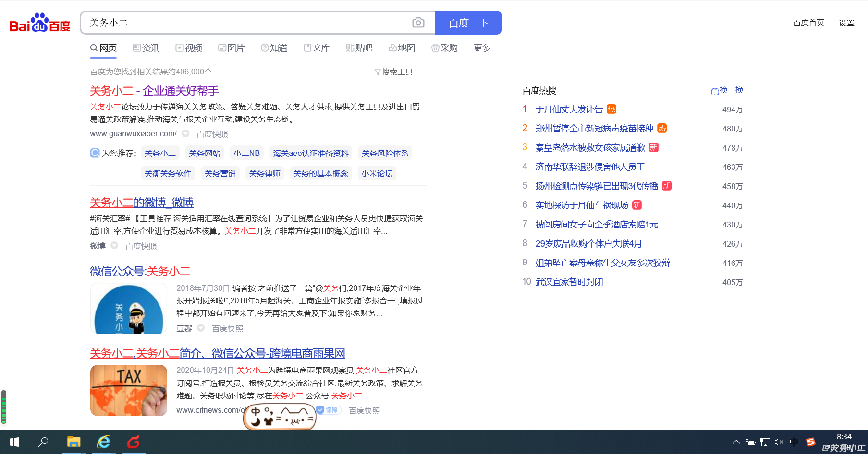Click the 保障 badge icon
The height and width of the screenshot is (454, 868).
coord(329,410)
